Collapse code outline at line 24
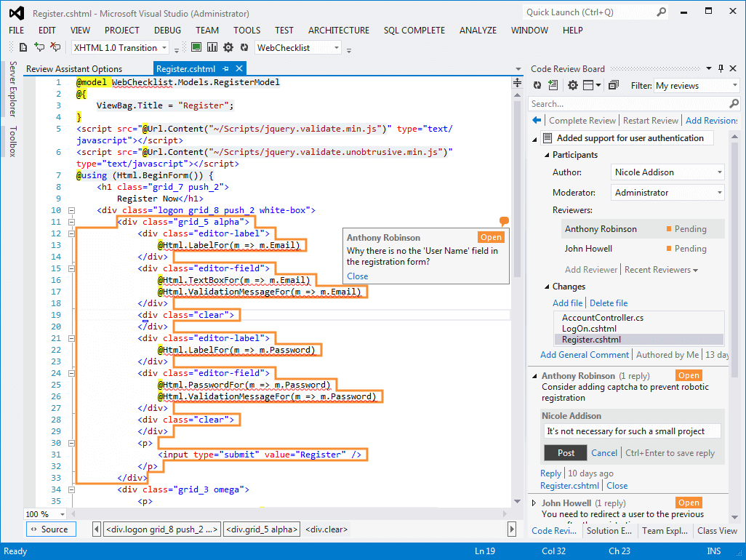 pyautogui.click(x=71, y=373)
